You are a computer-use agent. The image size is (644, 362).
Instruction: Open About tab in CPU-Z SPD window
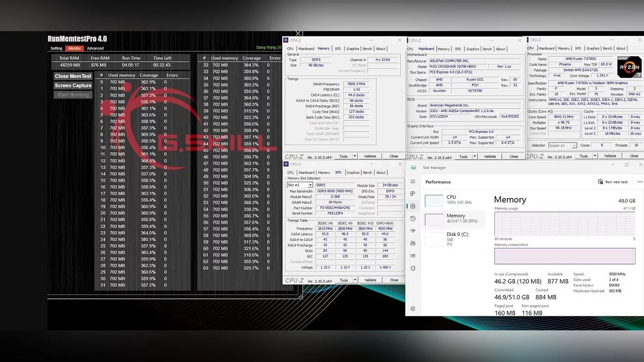[x=381, y=173]
